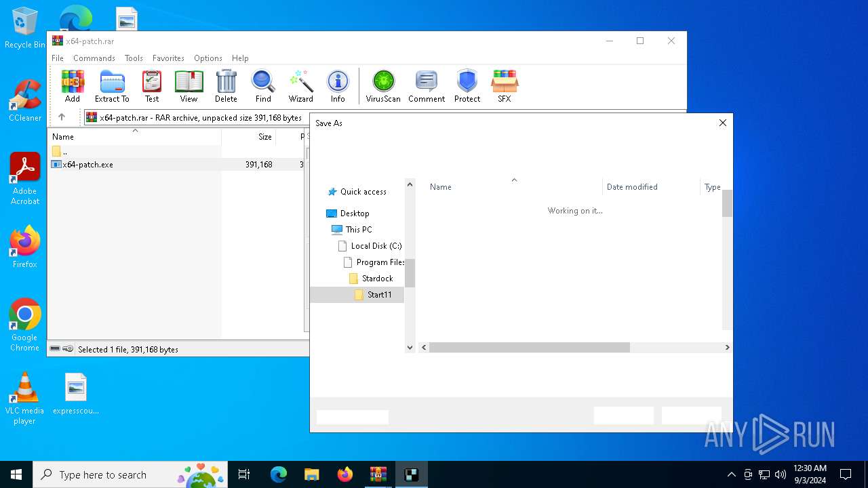Image resolution: width=868 pixels, height=488 pixels.
Task: Sort Save As list by Type column
Action: (x=712, y=186)
